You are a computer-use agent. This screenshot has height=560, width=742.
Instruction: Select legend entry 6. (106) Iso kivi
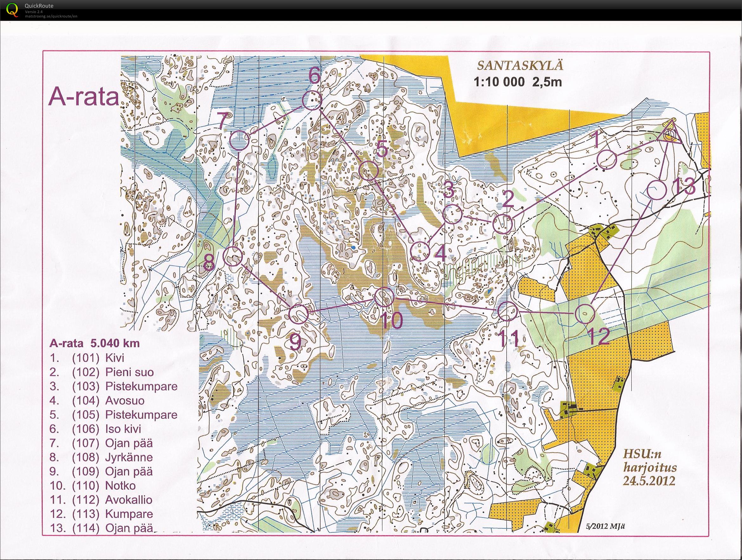point(95,428)
